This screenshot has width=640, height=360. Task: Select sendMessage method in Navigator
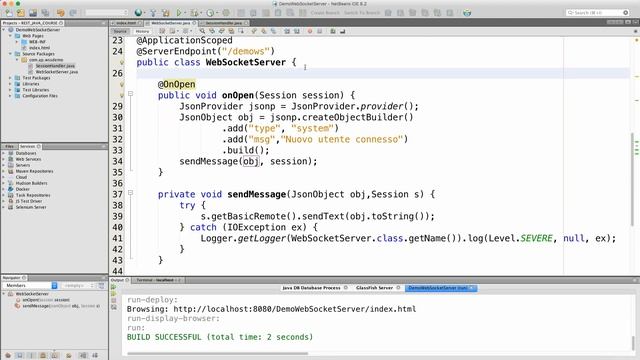pyautogui.click(x=61, y=306)
